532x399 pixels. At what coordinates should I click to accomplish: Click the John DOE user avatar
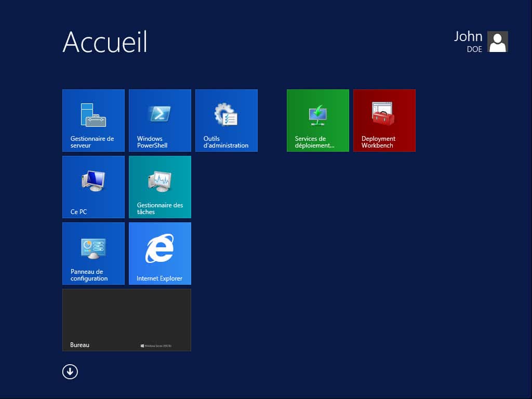pyautogui.click(x=497, y=42)
